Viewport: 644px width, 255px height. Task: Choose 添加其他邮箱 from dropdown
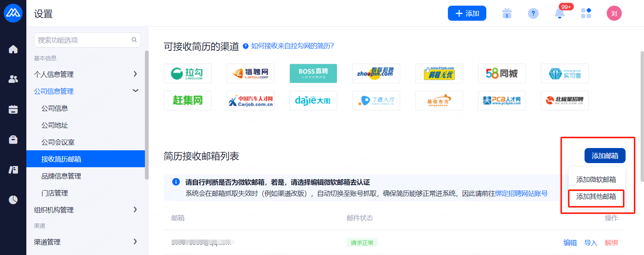(596, 197)
